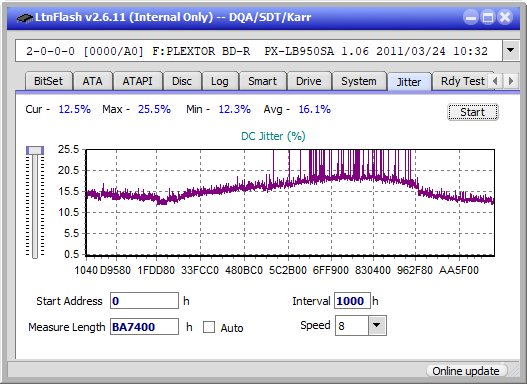Start the jitter measurement
Screen dimensions: 527x384
(x=473, y=112)
